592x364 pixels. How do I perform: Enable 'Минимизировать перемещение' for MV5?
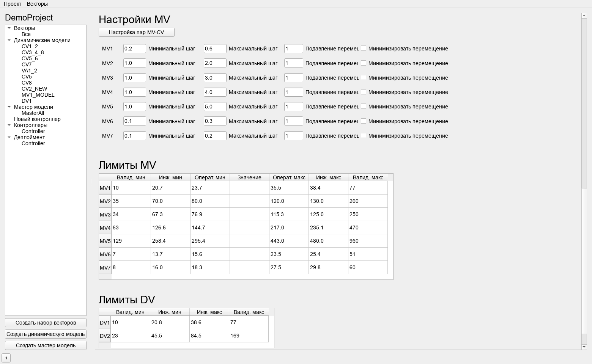364,106
